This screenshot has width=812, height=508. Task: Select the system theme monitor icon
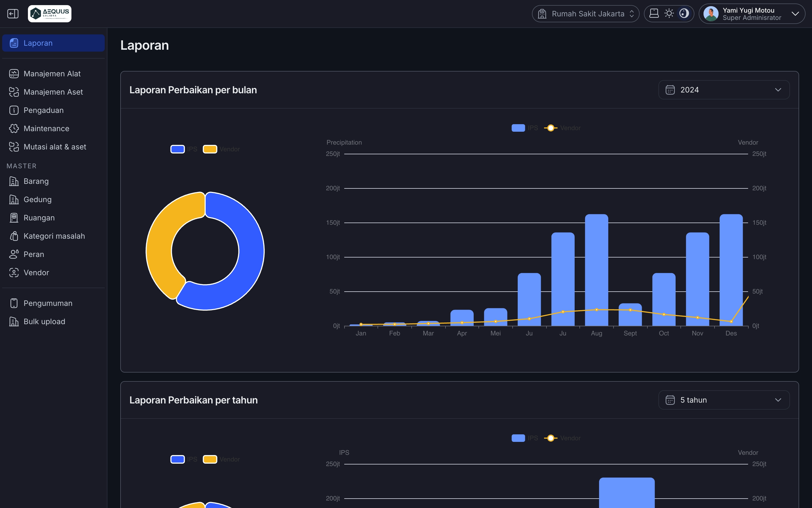pyautogui.click(x=654, y=13)
